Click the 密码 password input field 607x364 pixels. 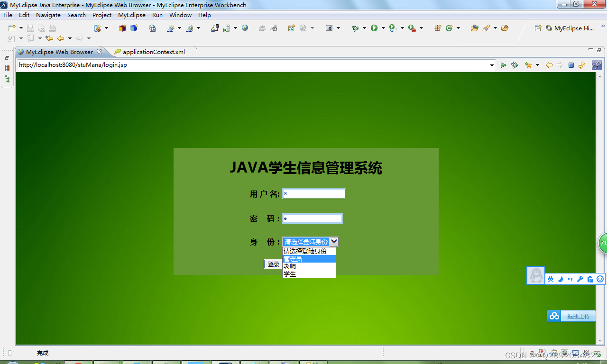point(313,218)
